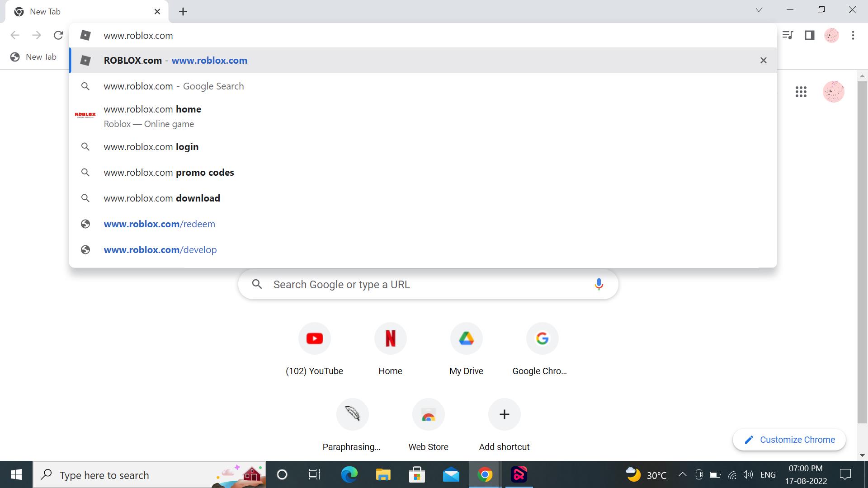The image size is (868, 488).
Task: Open the Wi-Fi network icon in tray
Action: tap(732, 474)
